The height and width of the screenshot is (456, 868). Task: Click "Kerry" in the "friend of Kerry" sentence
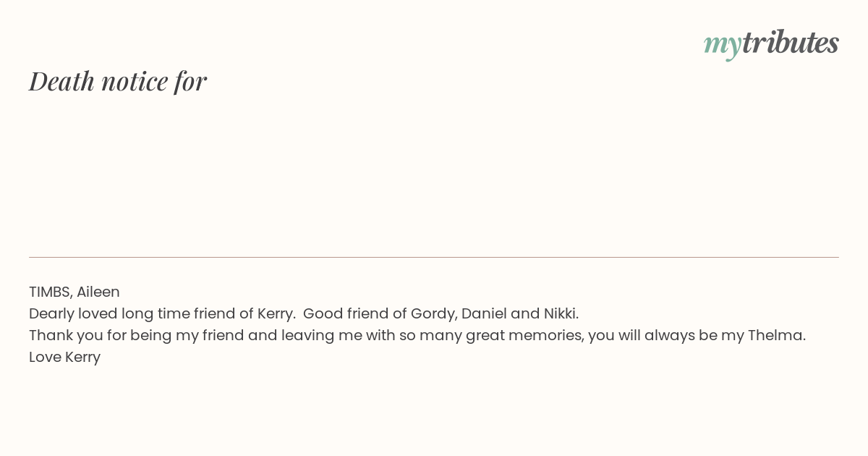point(276,313)
